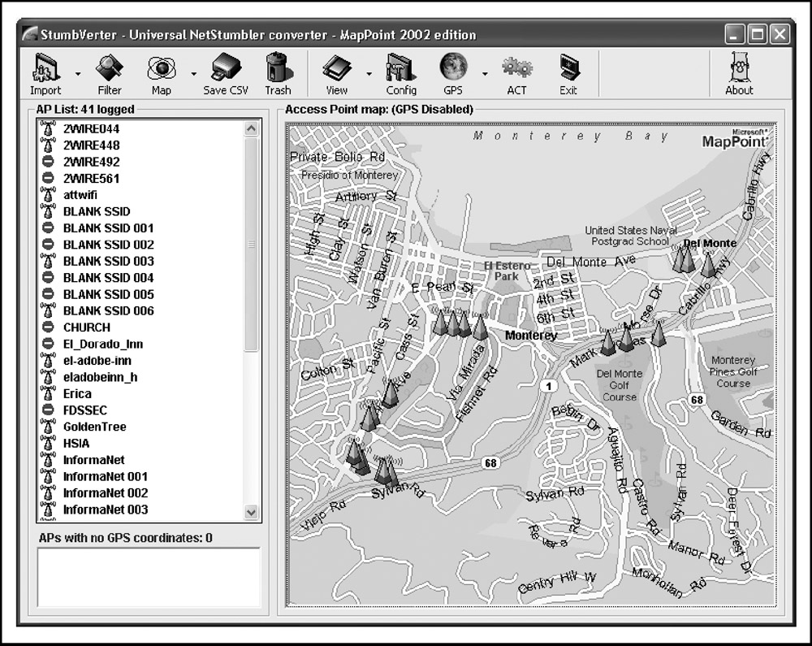
Task: Click the Del Monte Golf Course label
Action: (x=620, y=385)
